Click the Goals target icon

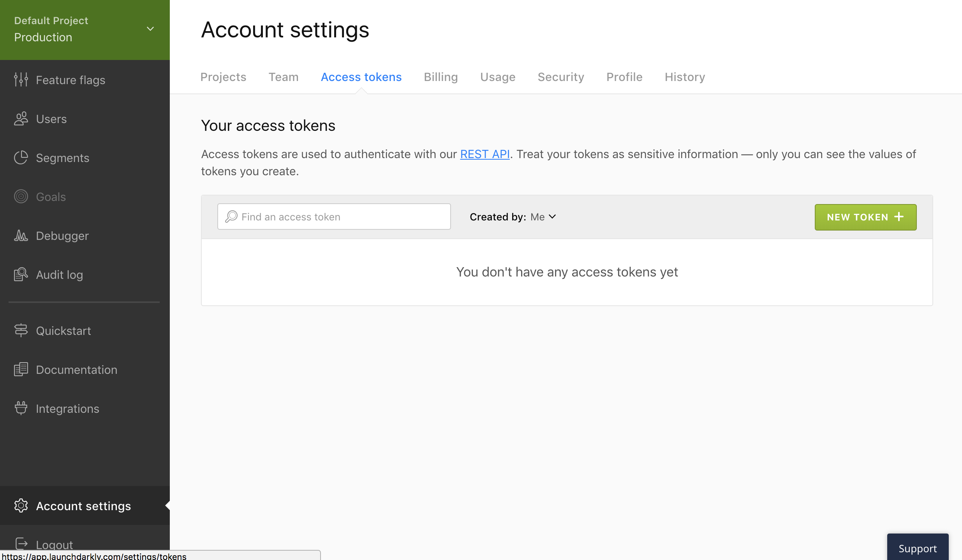21,197
